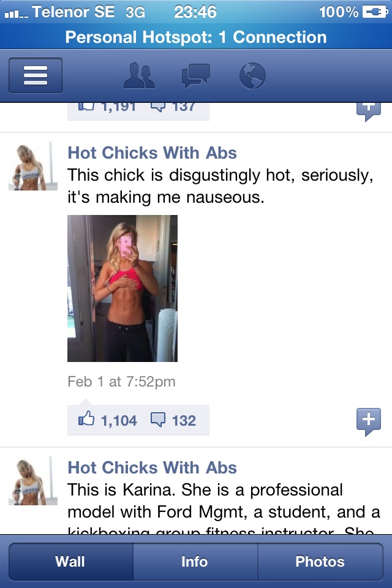Tap the comment bubble icon showing 132
The image size is (392, 588).
click(158, 420)
